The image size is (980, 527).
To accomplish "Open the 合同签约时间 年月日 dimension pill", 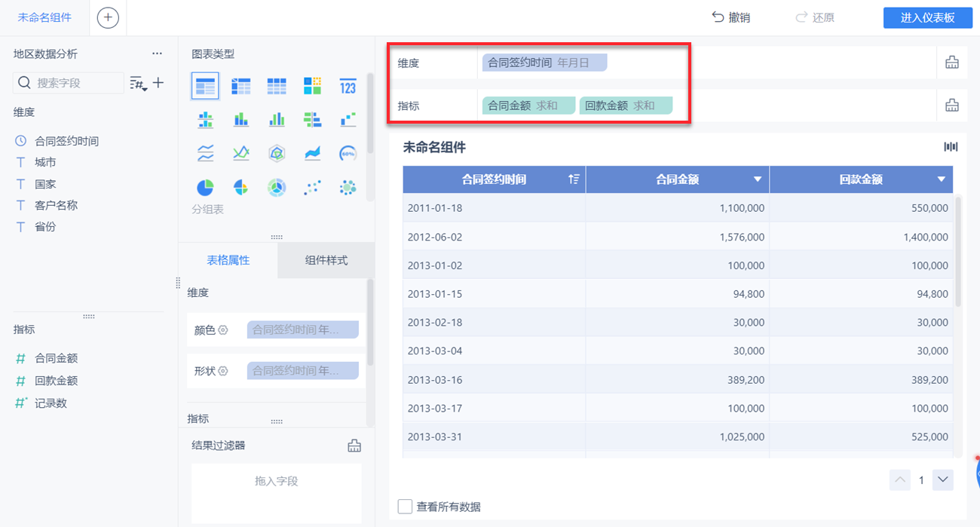I will tap(544, 63).
